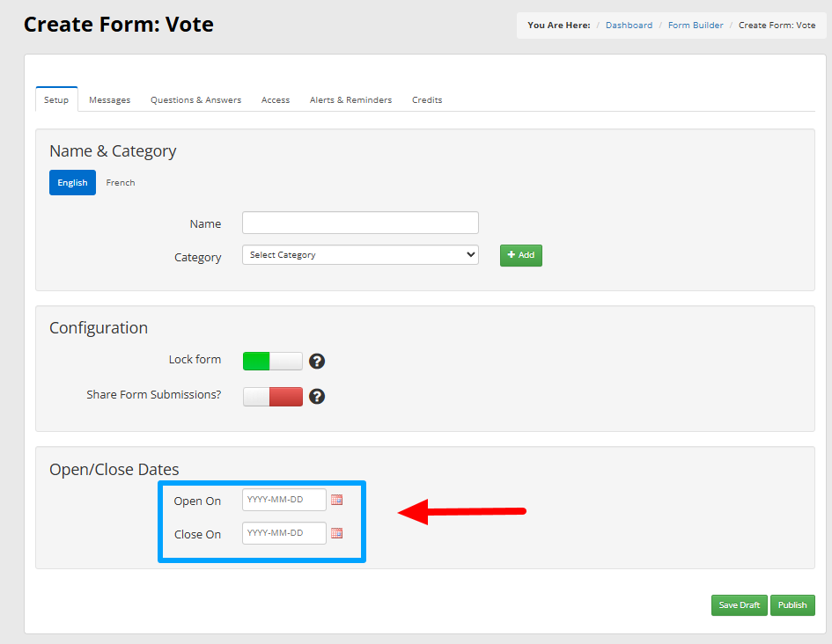Click the Open On date field
Image resolution: width=832 pixels, height=644 pixels.
(283, 500)
